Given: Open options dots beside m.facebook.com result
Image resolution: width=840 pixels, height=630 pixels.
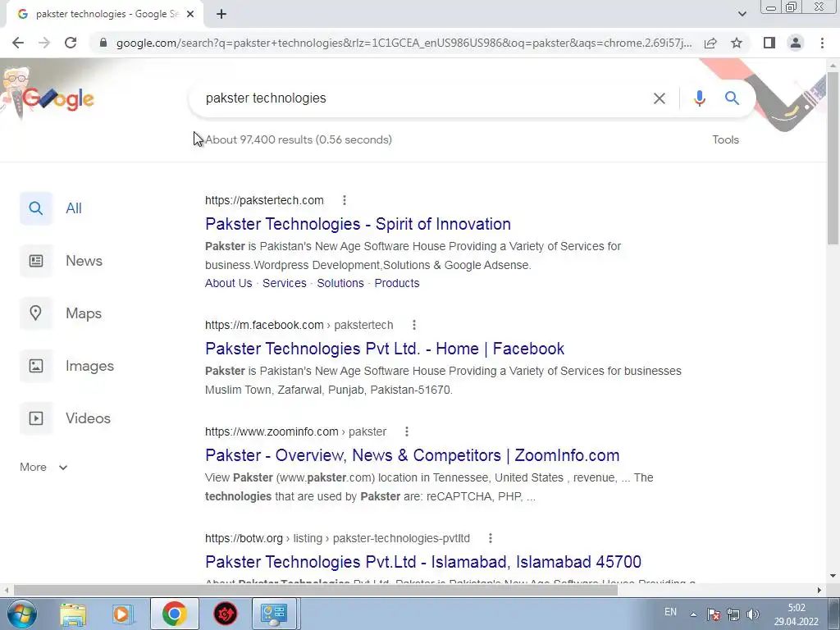Looking at the screenshot, I should [413, 325].
